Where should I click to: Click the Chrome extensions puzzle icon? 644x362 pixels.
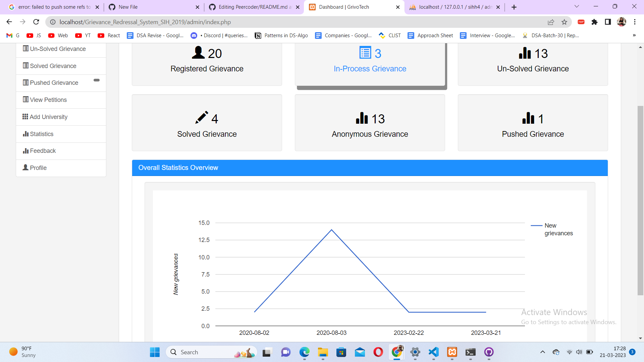coord(594,22)
